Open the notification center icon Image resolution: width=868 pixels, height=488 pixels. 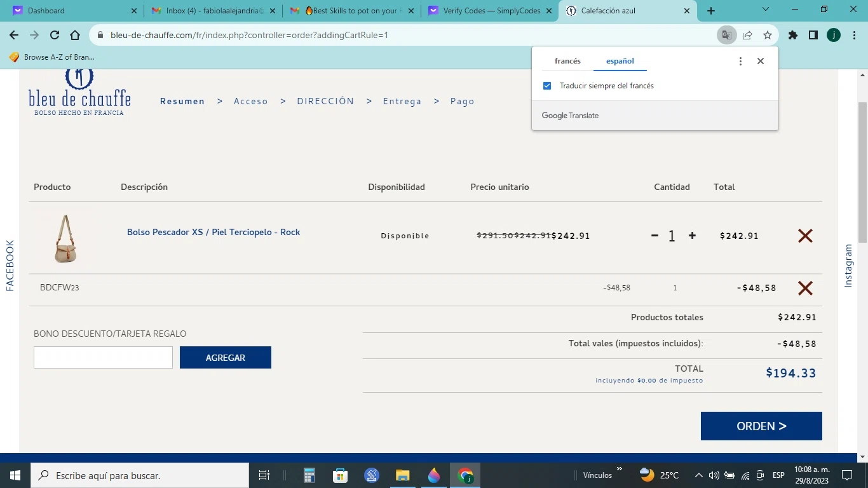click(846, 475)
